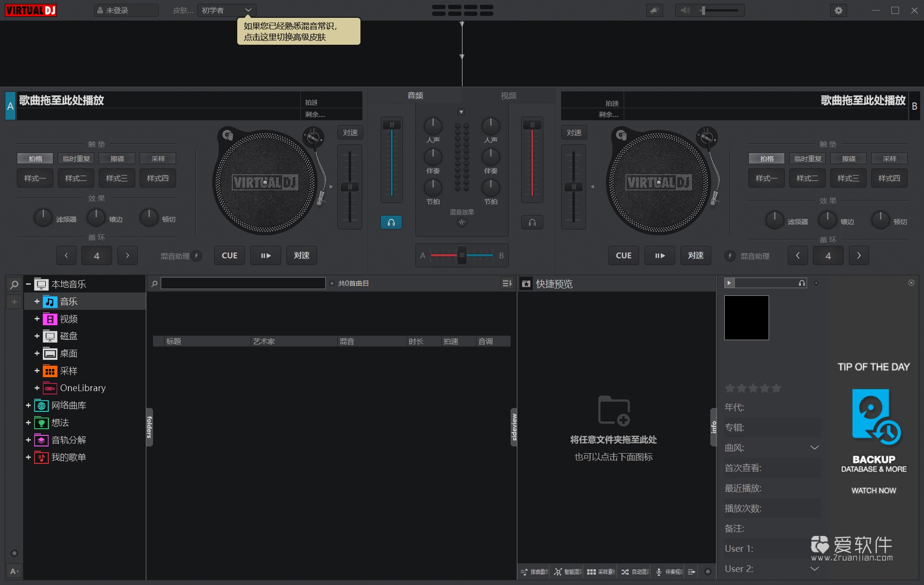Switch to the 音频 mixer tab
The image size is (924, 585).
click(415, 95)
